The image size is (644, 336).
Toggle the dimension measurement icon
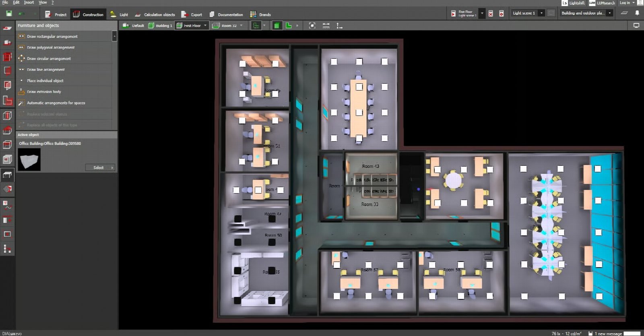pyautogui.click(x=326, y=25)
